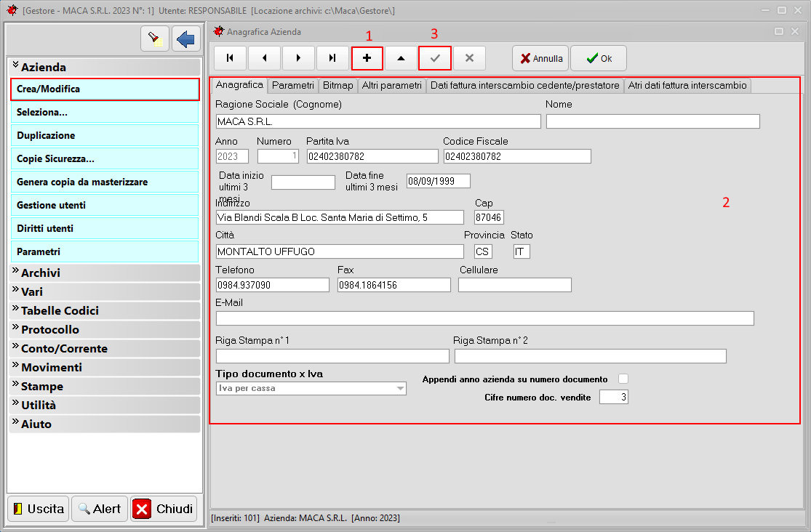Jump to the last record

(332, 58)
